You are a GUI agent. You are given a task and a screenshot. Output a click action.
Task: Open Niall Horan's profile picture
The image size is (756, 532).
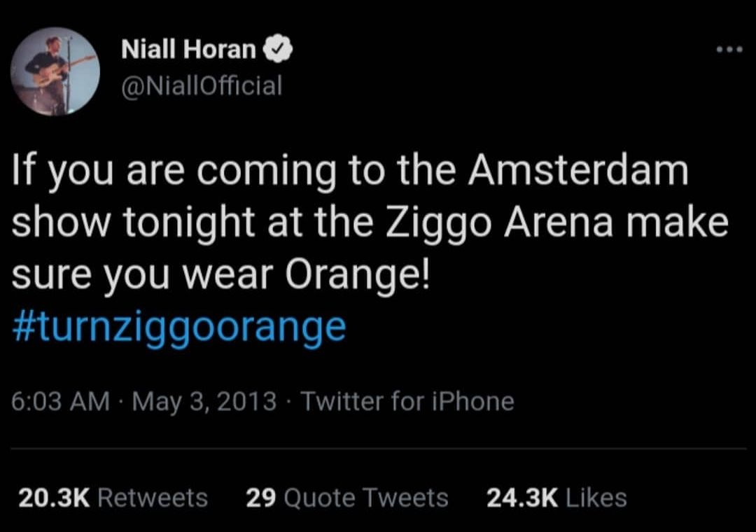click(x=55, y=71)
